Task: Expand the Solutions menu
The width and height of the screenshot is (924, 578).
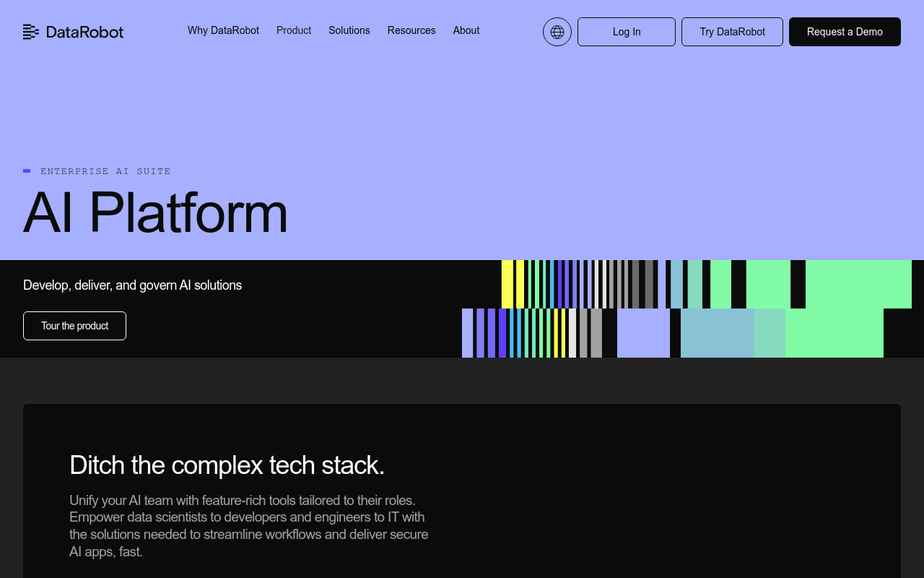Action: coord(349,30)
